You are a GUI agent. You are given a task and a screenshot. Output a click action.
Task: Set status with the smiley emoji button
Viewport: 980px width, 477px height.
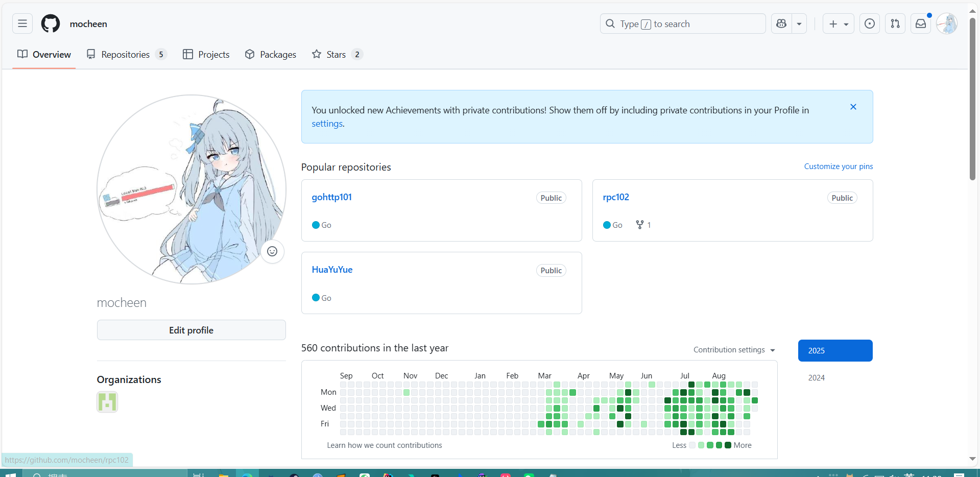(272, 251)
